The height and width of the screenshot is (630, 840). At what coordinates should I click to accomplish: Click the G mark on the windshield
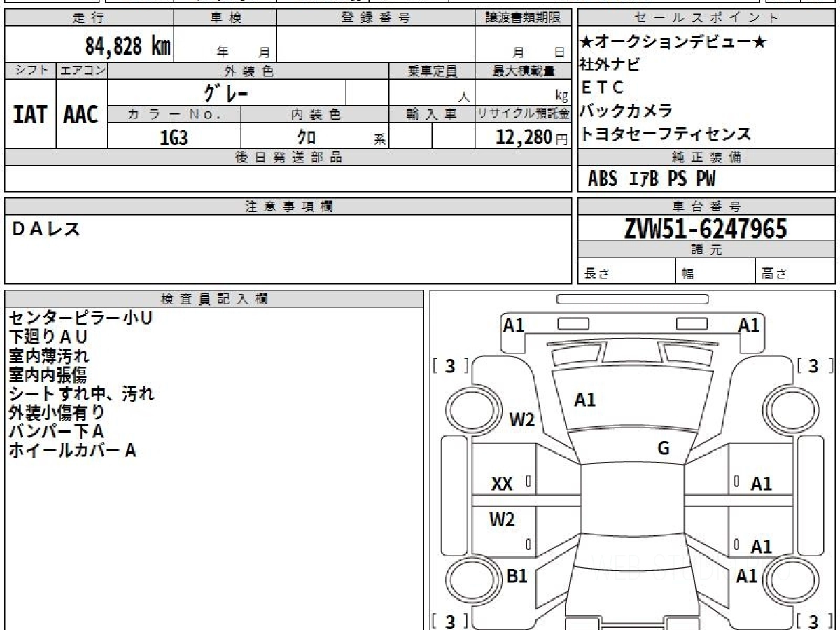point(664,449)
